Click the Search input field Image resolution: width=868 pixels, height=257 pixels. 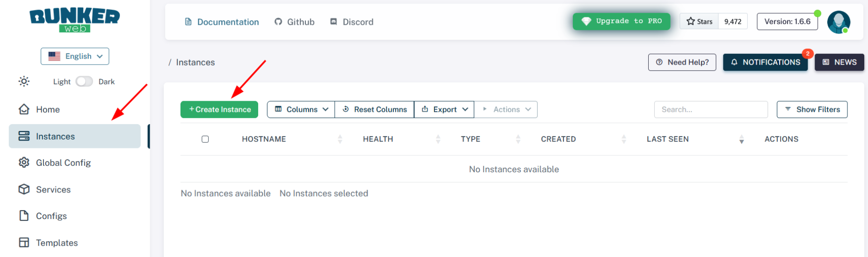click(711, 110)
